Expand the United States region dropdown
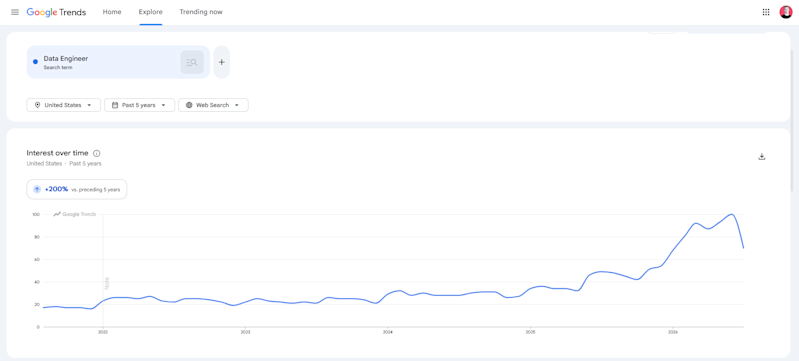Viewport: 799px width, 361px height. (x=64, y=105)
